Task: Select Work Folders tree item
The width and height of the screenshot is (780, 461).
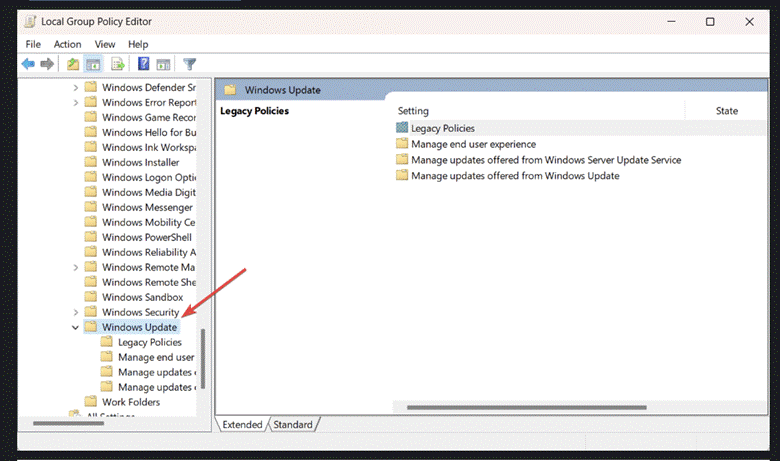Action: tap(131, 402)
